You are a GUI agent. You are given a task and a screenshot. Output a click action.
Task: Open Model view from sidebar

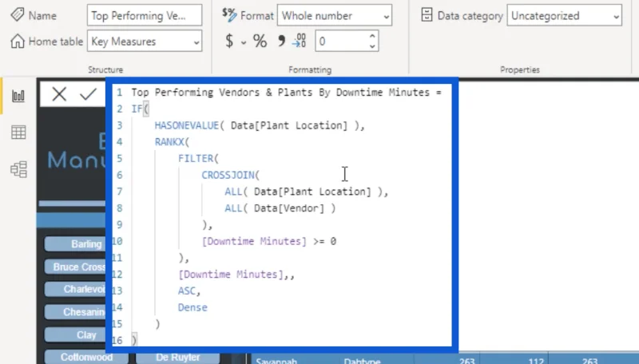pyautogui.click(x=18, y=169)
